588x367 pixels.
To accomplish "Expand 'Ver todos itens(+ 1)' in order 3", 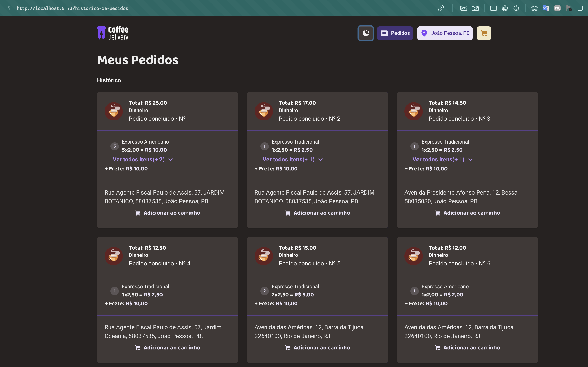I will click(440, 159).
